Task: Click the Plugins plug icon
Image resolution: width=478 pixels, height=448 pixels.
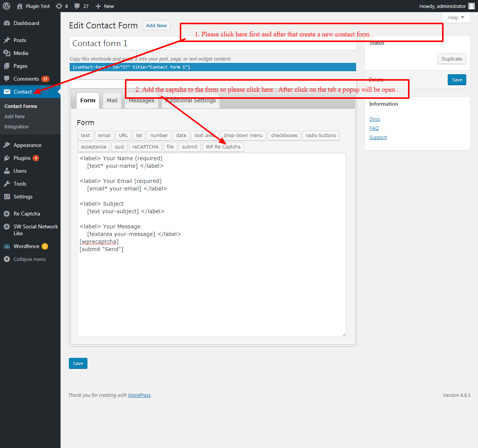Action: coord(7,158)
